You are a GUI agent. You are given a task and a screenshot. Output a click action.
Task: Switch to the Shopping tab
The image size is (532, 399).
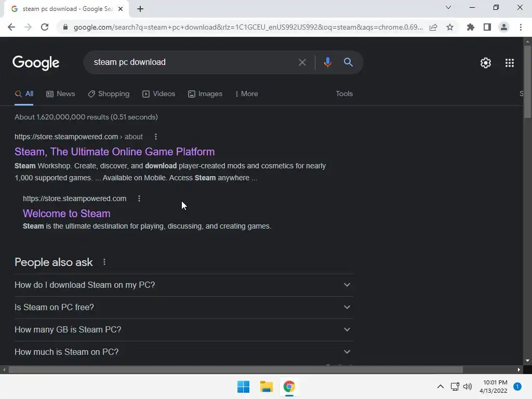pyautogui.click(x=109, y=94)
